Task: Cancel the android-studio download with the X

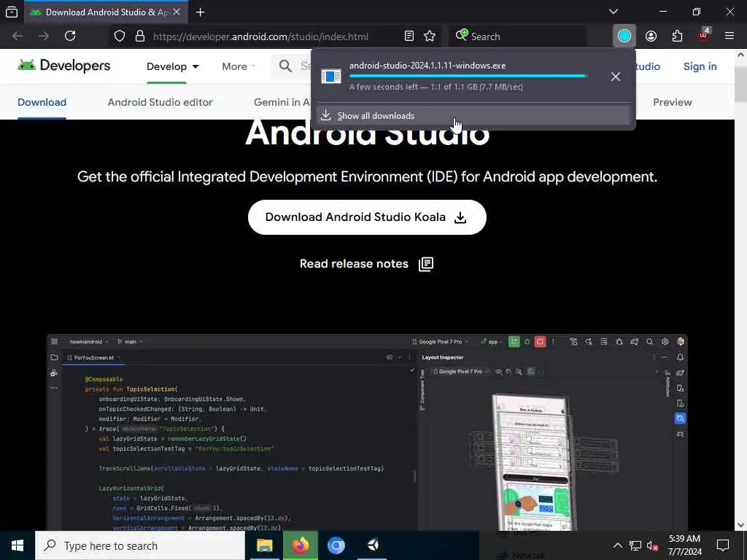Action: pos(616,77)
